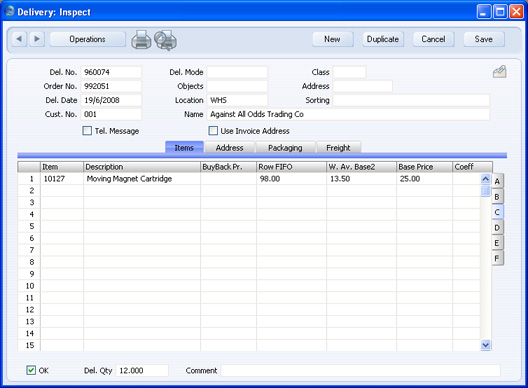
Task: Click the table scrollbar thumb
Action: (486, 191)
